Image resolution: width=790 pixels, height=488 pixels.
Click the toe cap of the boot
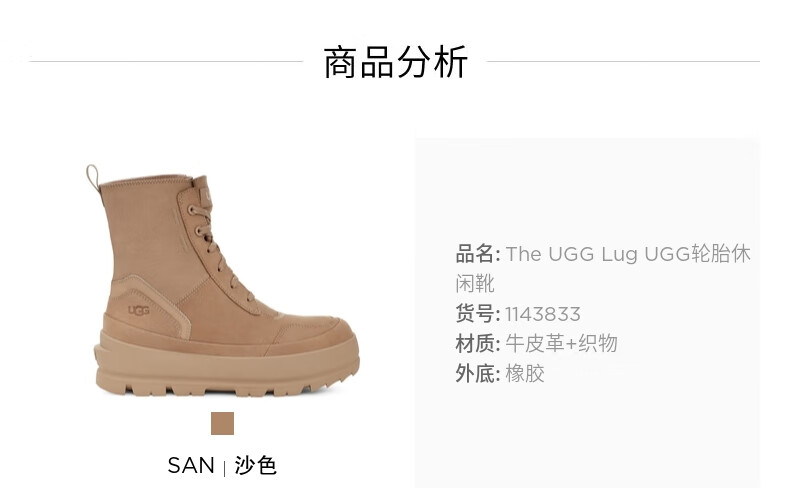click(x=315, y=331)
